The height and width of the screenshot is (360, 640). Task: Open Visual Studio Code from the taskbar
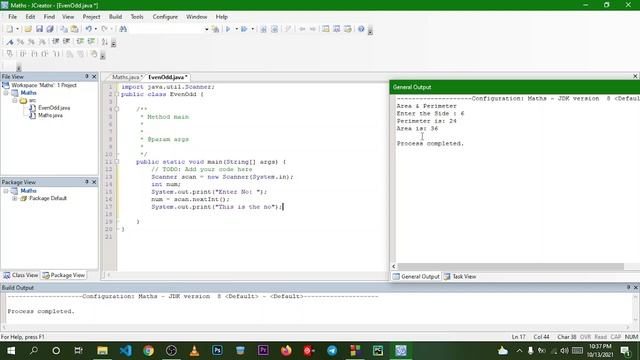[x=126, y=351]
